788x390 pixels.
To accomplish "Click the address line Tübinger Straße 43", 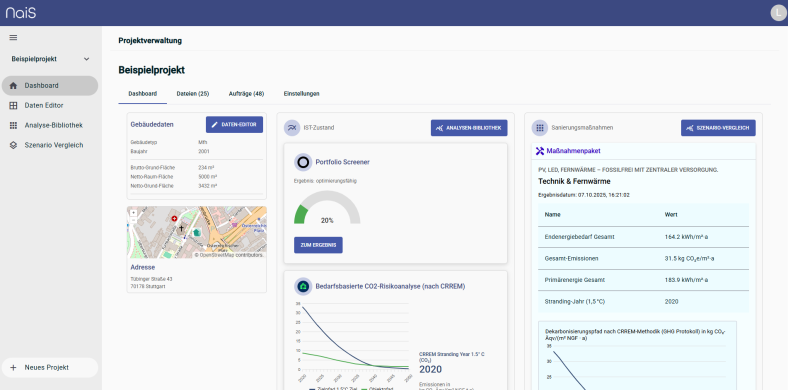I will click(x=151, y=279).
